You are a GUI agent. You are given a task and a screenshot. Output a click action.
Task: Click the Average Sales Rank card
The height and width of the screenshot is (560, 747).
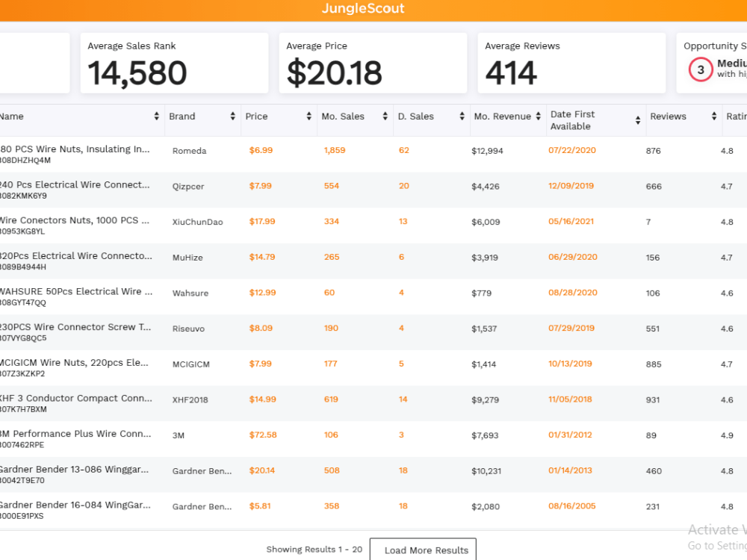pos(174,63)
